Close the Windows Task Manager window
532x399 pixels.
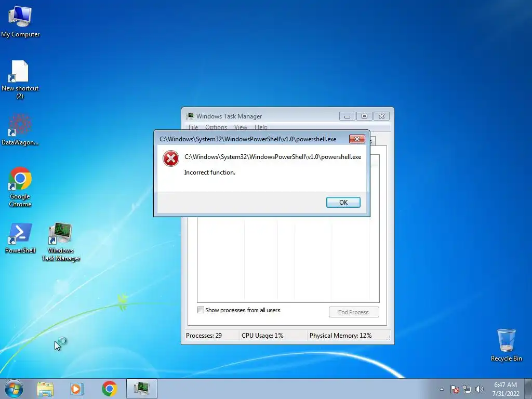(381, 116)
